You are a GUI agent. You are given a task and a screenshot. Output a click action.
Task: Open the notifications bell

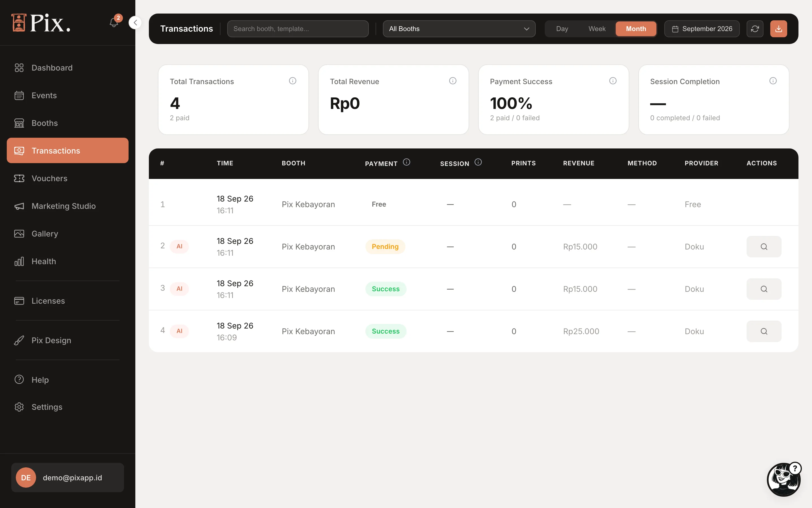point(114,23)
